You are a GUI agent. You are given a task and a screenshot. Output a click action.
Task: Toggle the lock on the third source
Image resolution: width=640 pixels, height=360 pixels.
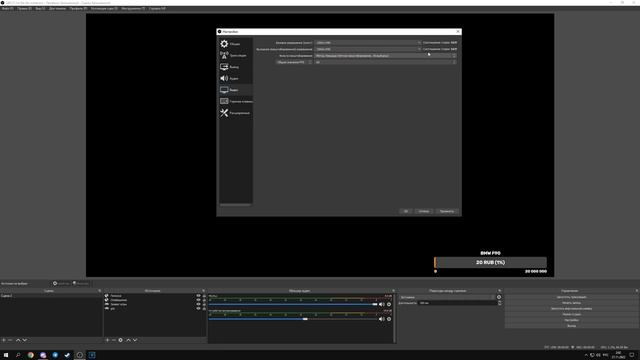204,304
